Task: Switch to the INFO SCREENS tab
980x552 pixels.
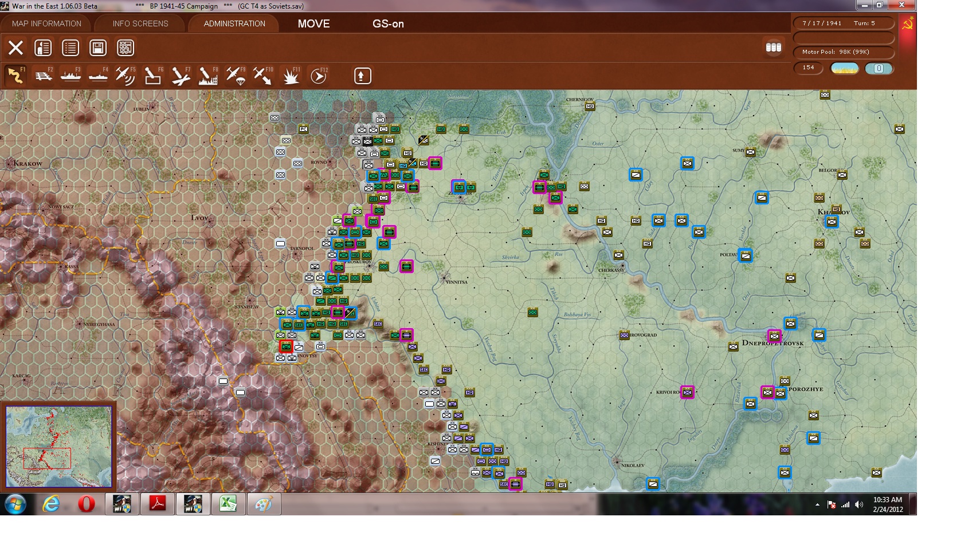Action: click(140, 23)
